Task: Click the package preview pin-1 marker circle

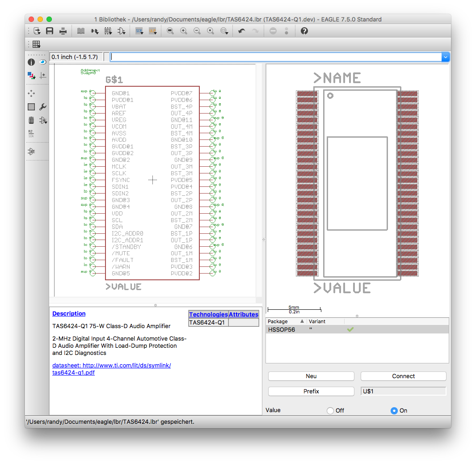Action: click(330, 96)
